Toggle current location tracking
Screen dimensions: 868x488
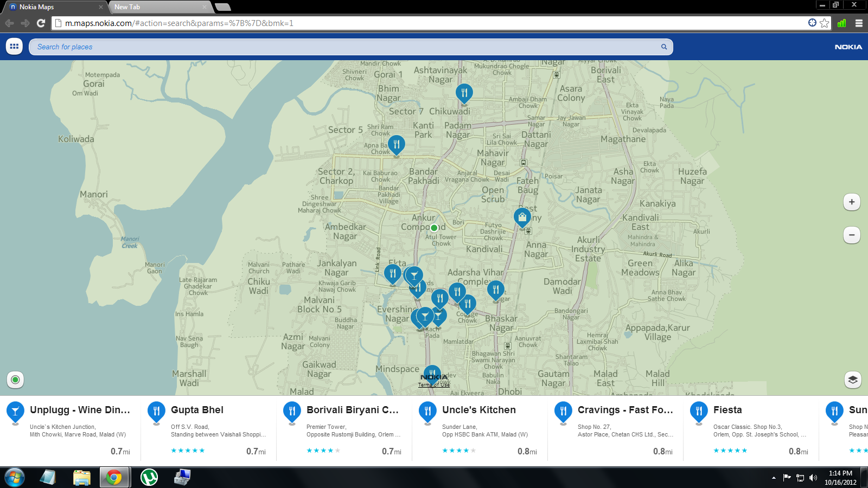point(15,380)
